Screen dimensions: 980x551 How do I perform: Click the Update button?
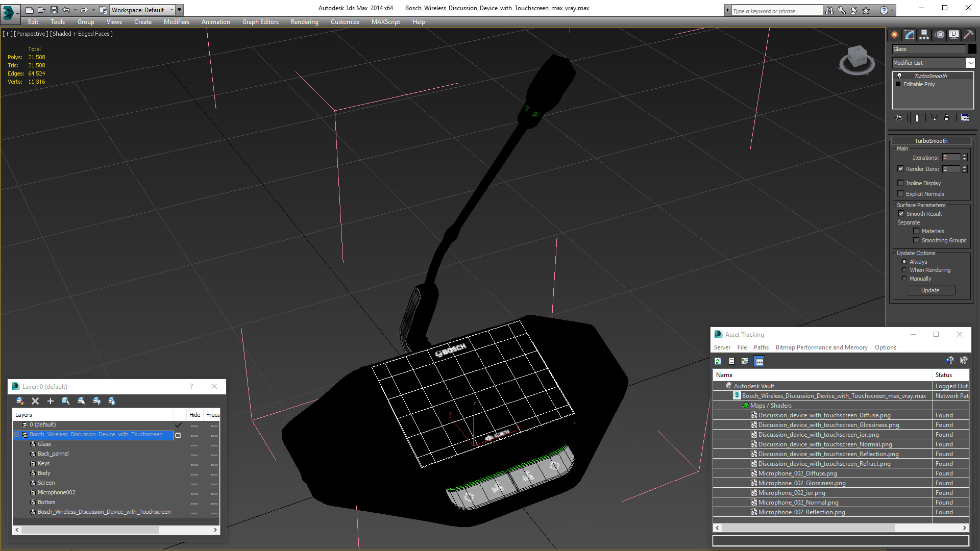point(930,290)
